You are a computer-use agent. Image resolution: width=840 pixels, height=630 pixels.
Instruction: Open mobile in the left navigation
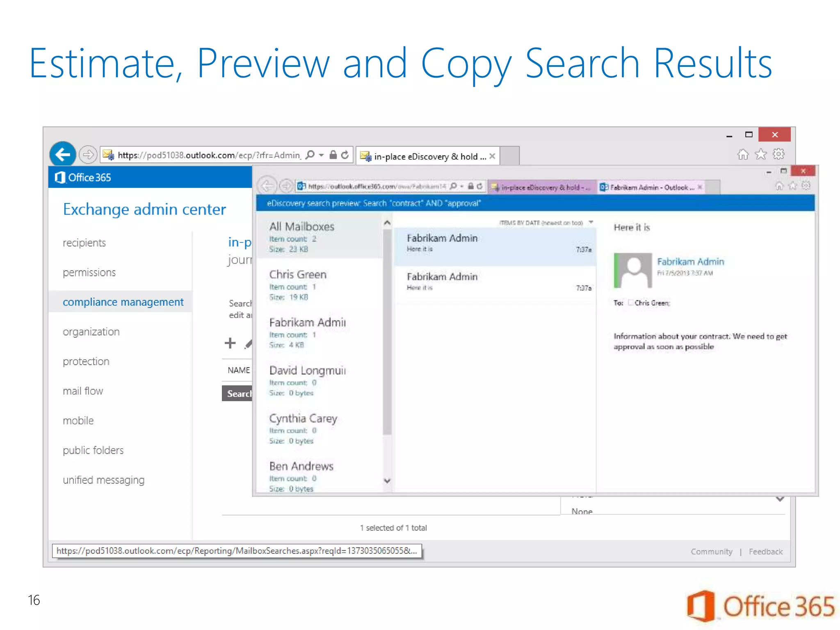click(78, 420)
